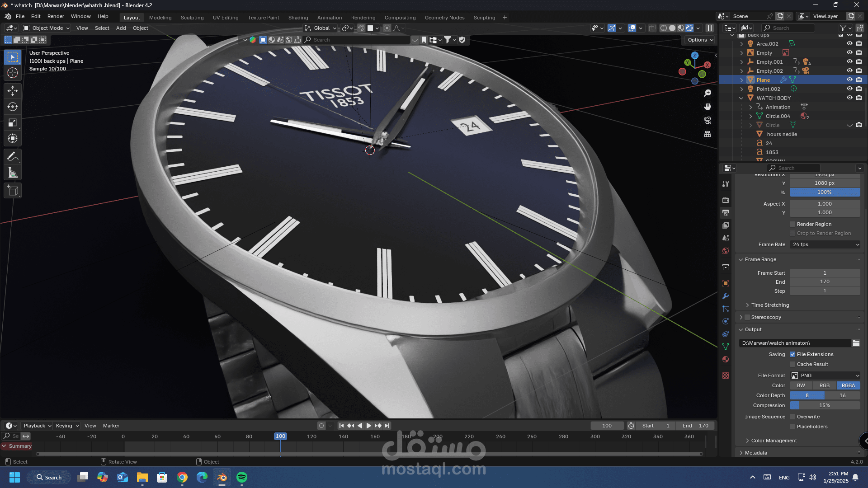The height and width of the screenshot is (488, 868).
Task: Activate the Annotate pencil tool
Action: 13,157
